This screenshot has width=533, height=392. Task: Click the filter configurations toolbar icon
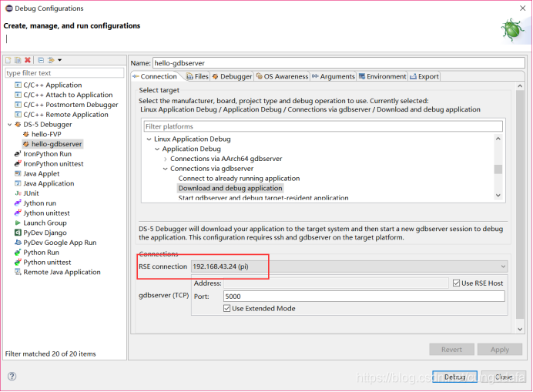click(x=51, y=60)
